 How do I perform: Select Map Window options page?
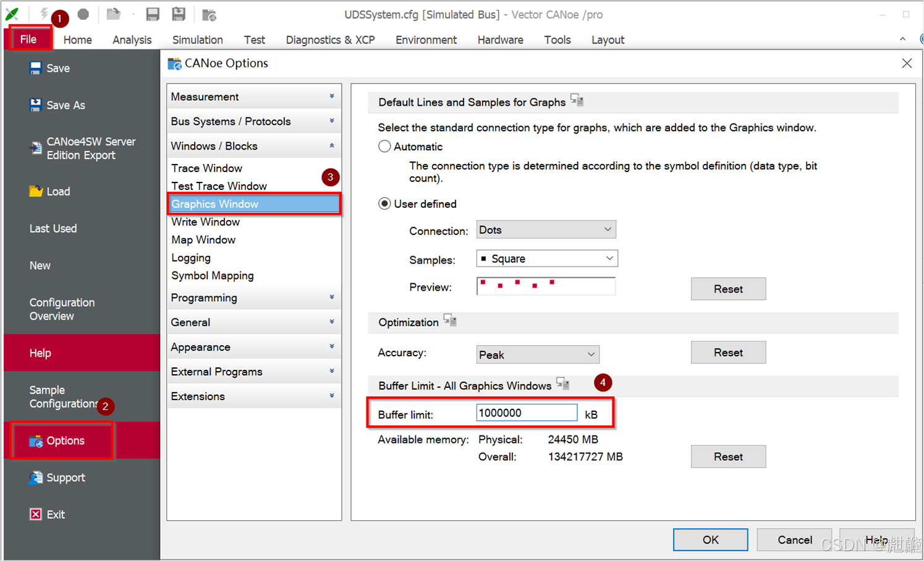[203, 240]
